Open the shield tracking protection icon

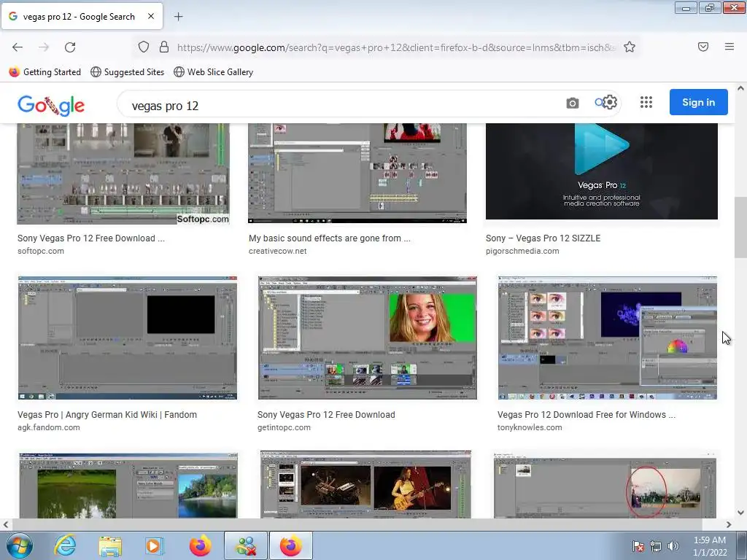[x=144, y=47]
